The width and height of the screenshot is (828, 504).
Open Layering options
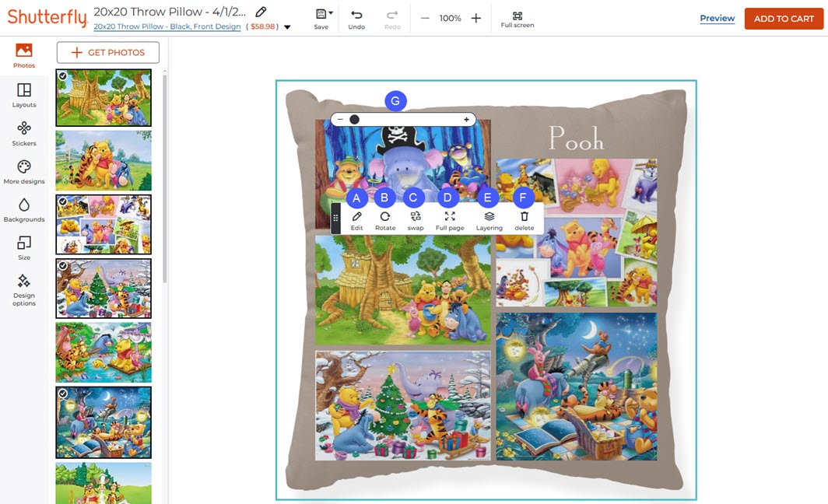(x=489, y=221)
